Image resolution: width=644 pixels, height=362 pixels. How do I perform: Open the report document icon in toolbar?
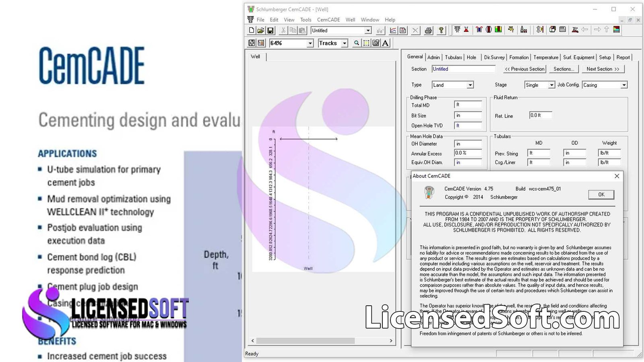pyautogui.click(x=402, y=30)
